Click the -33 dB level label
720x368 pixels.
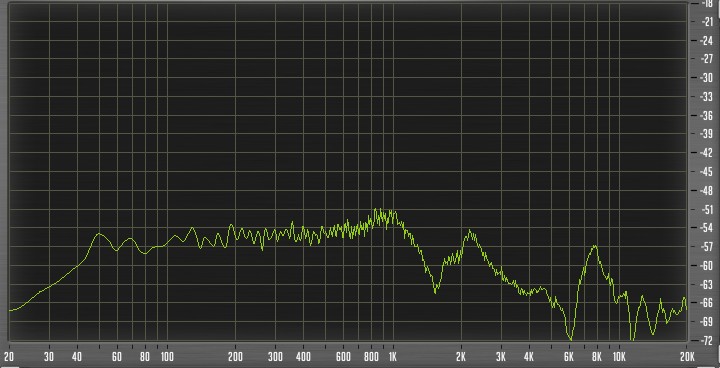tap(707, 96)
